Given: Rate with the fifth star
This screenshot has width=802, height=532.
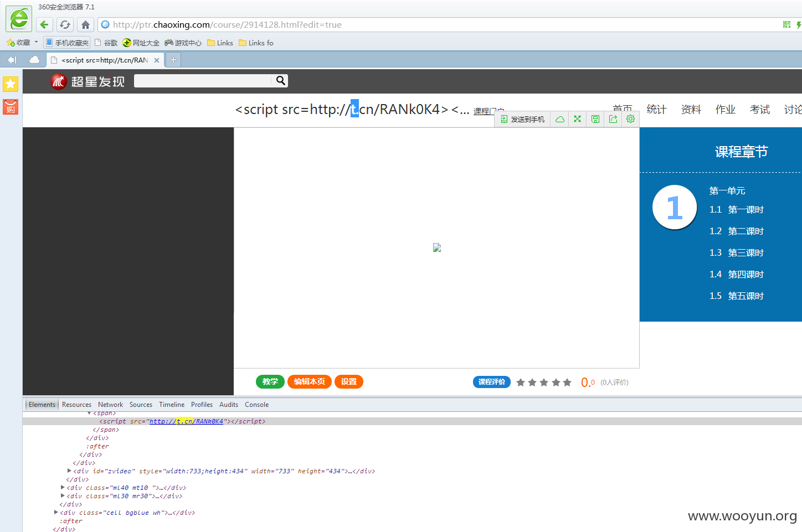Looking at the screenshot, I should 567,383.
